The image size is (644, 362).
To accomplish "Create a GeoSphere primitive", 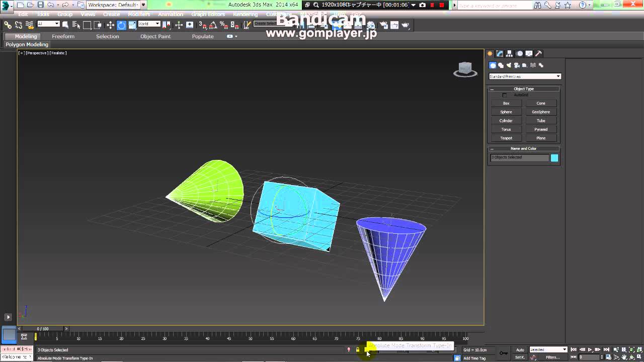I will click(541, 112).
